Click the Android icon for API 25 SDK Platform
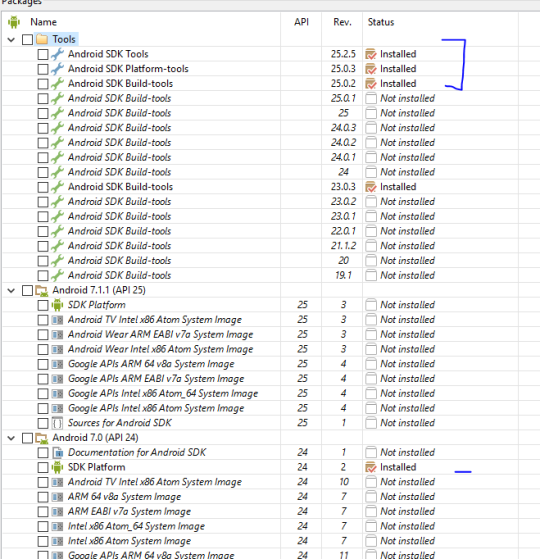 (57, 305)
